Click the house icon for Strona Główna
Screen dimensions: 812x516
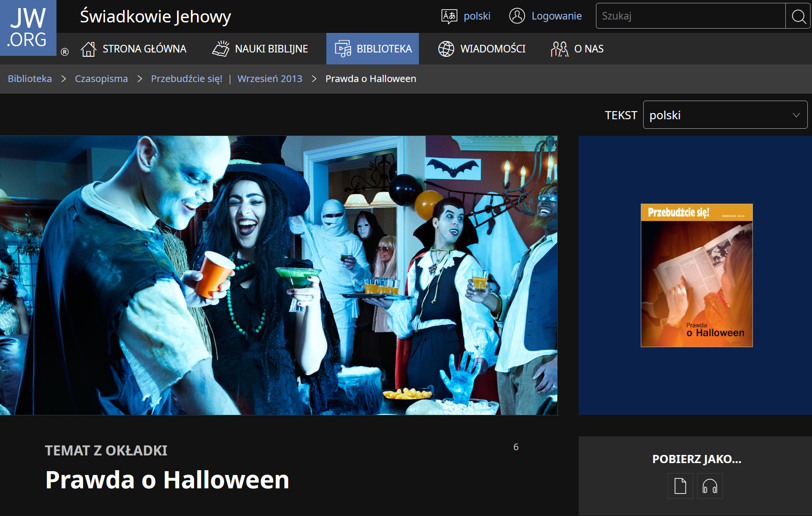[88, 49]
